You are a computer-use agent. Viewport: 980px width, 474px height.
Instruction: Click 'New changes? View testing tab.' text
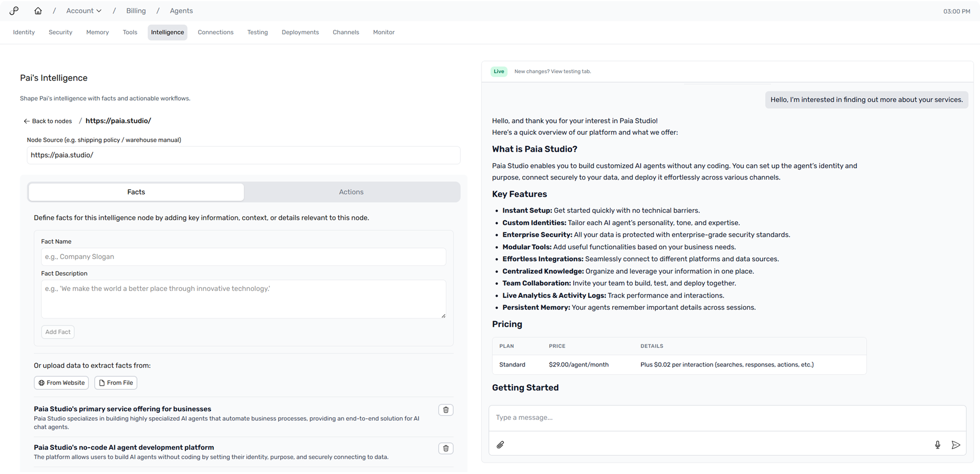pos(553,72)
